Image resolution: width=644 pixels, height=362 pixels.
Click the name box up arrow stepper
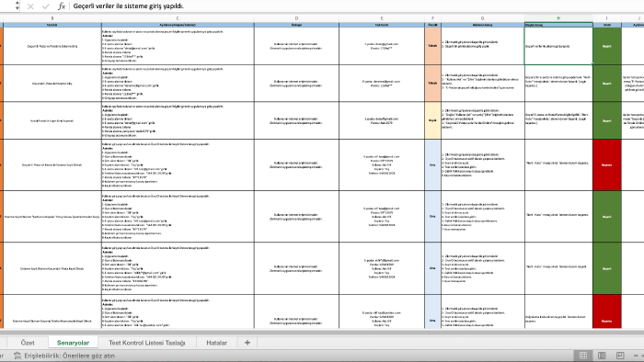pyautogui.click(x=17, y=3)
